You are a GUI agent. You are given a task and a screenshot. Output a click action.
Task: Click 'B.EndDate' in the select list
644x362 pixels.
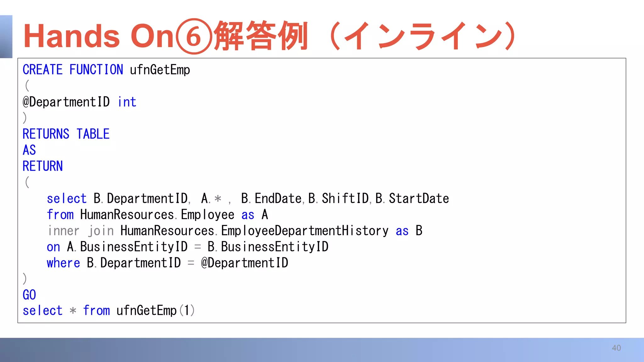click(271, 199)
